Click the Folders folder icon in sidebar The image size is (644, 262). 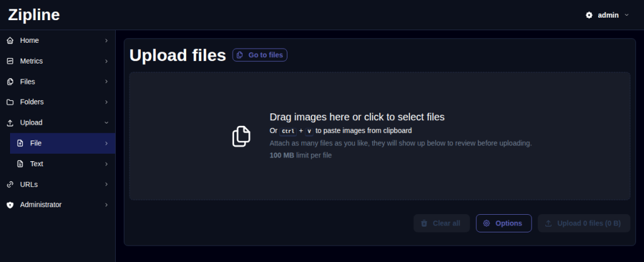coord(10,102)
